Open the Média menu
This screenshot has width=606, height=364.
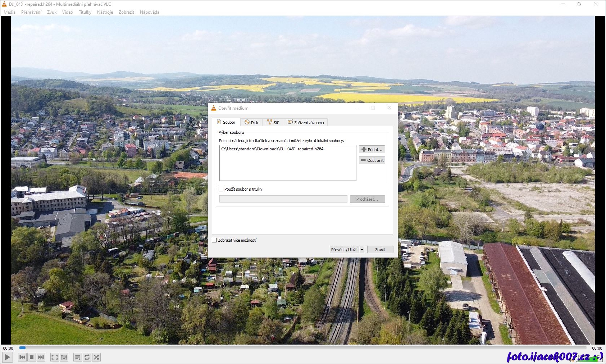[10, 12]
